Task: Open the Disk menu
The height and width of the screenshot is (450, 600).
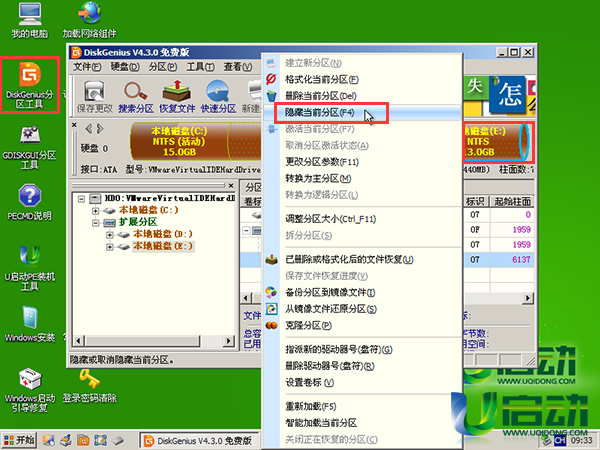Action: (125, 67)
